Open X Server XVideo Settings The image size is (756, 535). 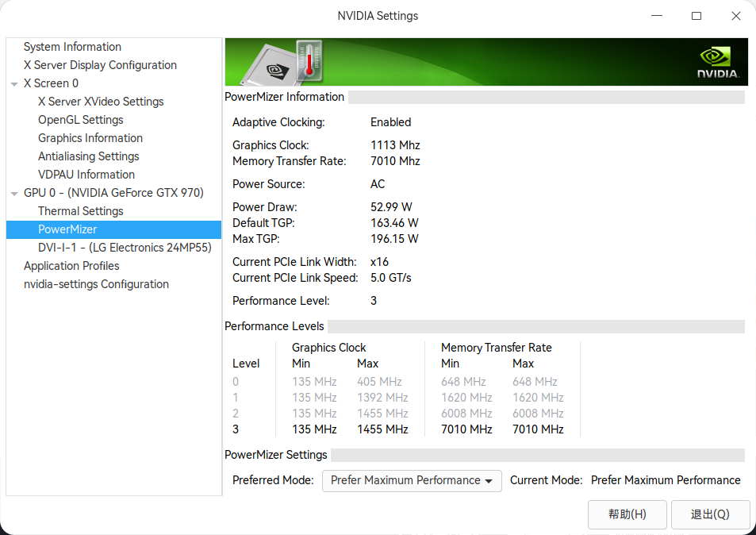(101, 102)
